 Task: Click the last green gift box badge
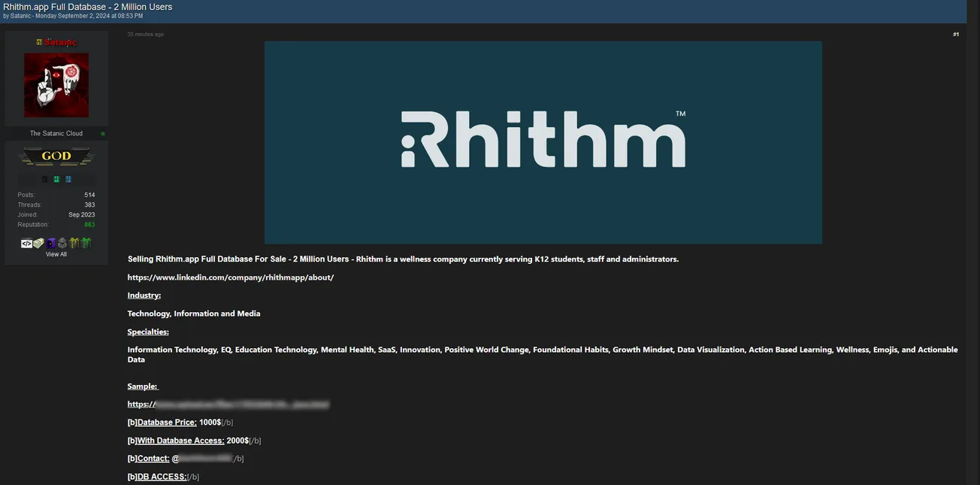point(85,244)
